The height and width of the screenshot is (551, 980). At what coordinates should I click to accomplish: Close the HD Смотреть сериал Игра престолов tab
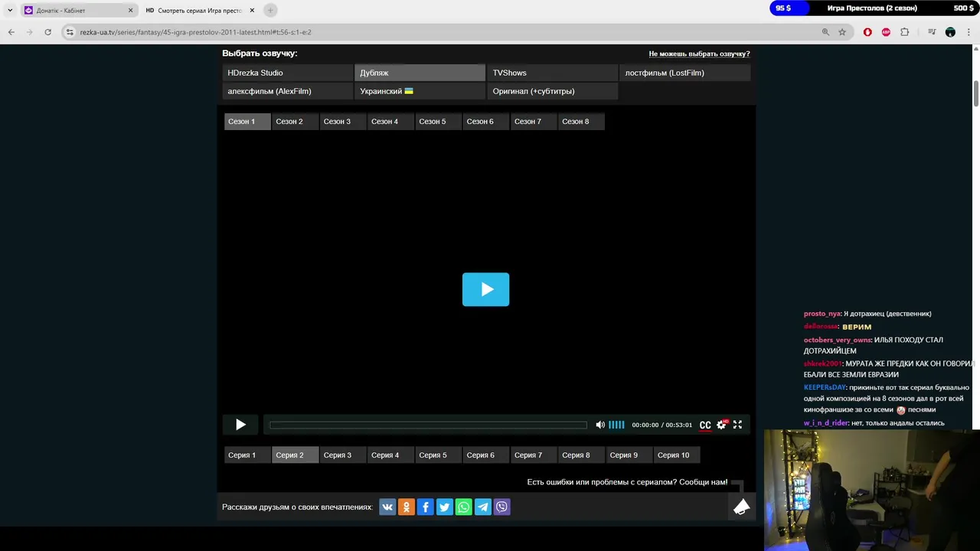click(252, 11)
